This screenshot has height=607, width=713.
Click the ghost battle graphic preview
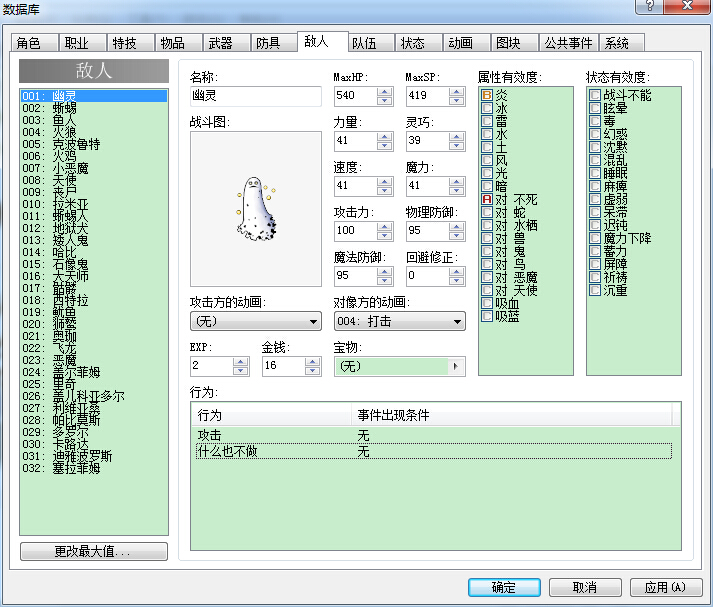[x=256, y=209]
